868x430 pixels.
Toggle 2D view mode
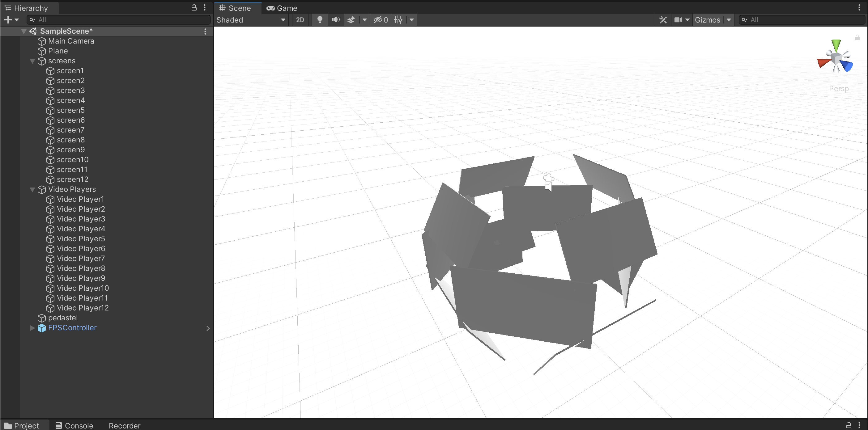(300, 20)
